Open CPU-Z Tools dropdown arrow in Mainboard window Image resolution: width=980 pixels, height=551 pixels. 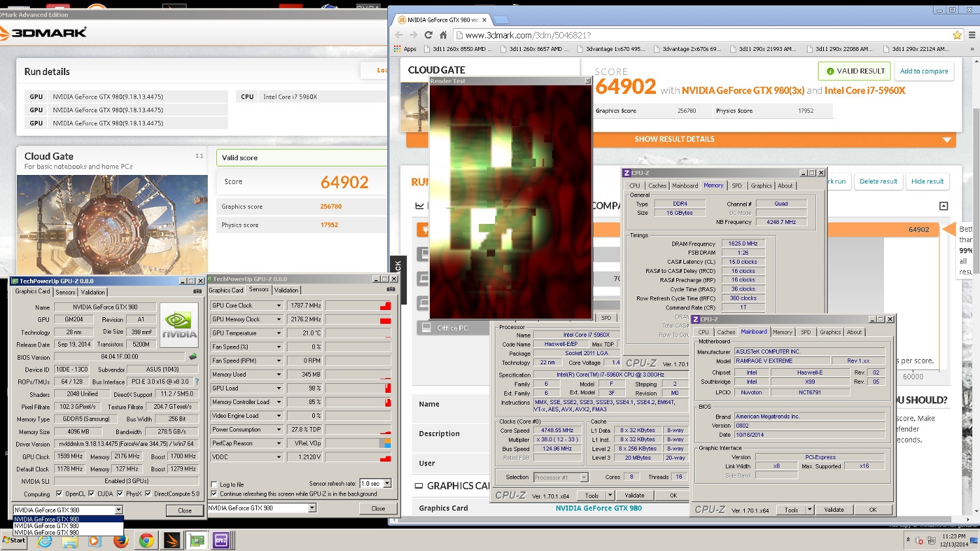[x=809, y=510]
